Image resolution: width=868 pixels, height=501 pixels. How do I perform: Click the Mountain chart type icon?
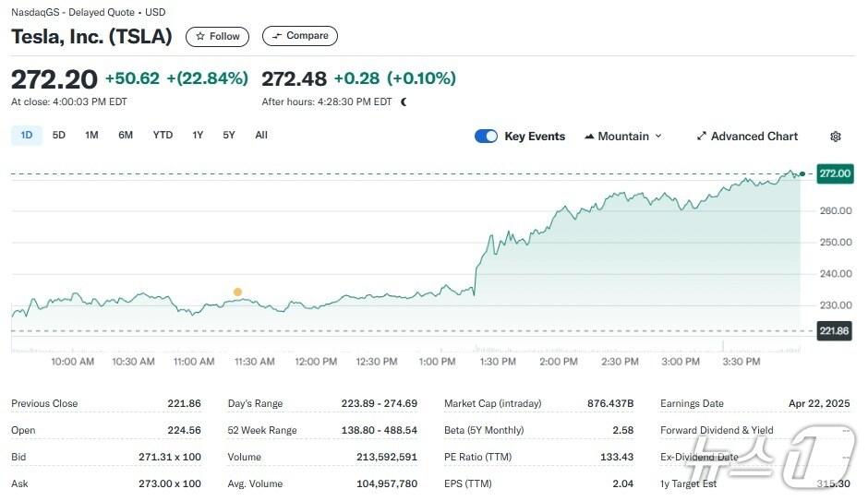point(589,137)
